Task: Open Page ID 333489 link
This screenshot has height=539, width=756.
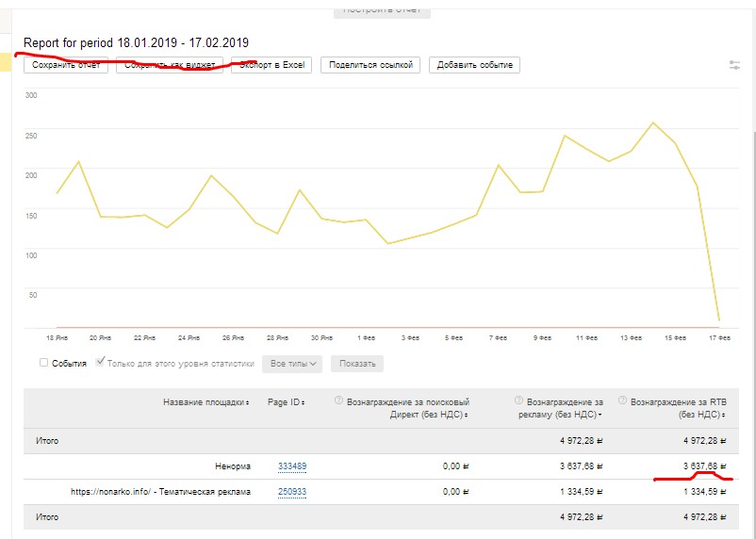Action: [x=291, y=466]
